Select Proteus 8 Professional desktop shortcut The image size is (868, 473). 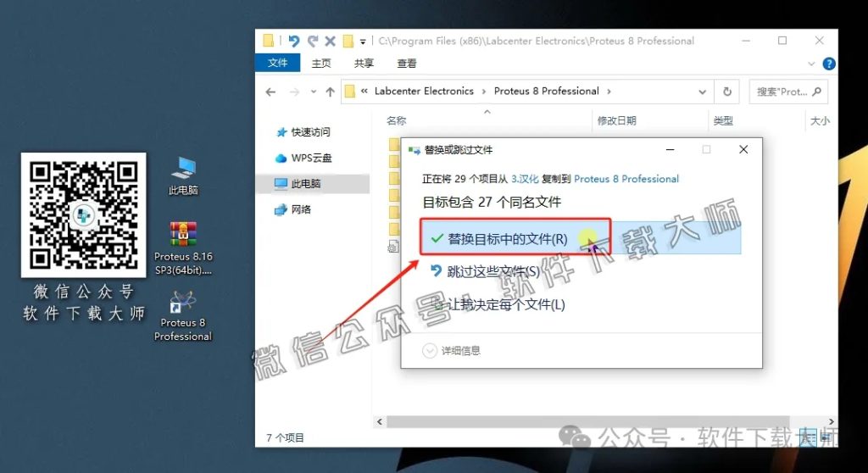183,316
